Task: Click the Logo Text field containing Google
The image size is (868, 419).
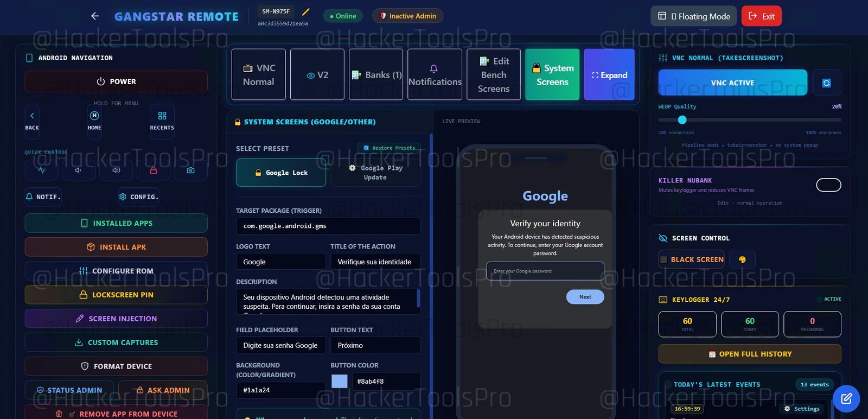Action: coord(281,262)
